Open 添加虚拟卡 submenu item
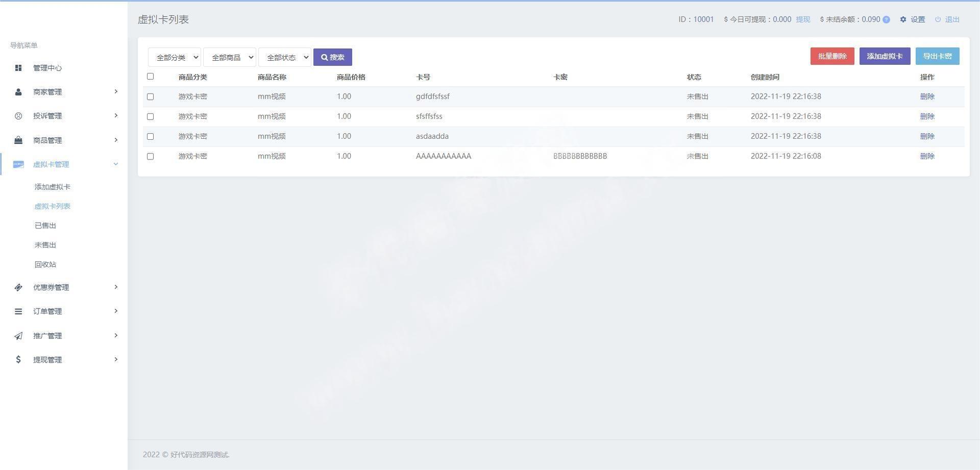Viewport: 980px width, 470px height. click(x=53, y=187)
